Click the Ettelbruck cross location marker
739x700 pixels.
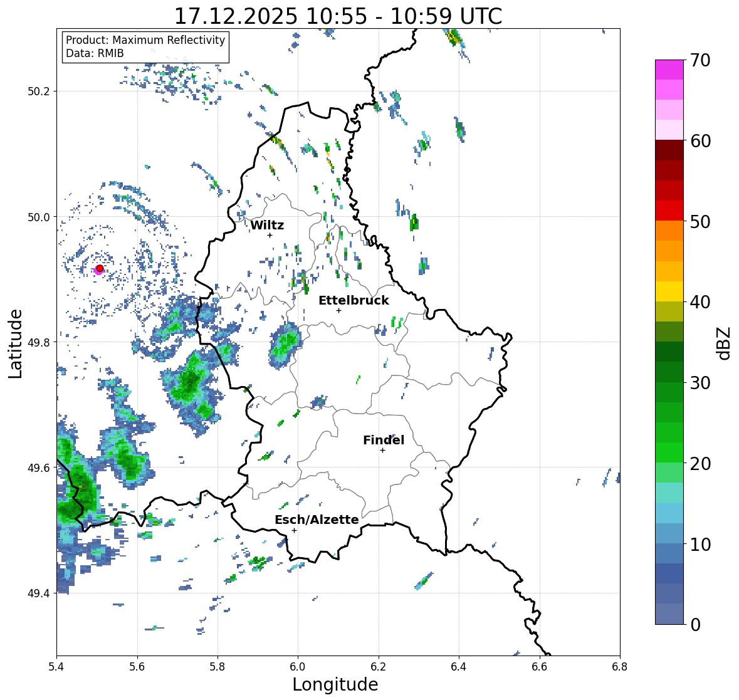[x=338, y=310]
